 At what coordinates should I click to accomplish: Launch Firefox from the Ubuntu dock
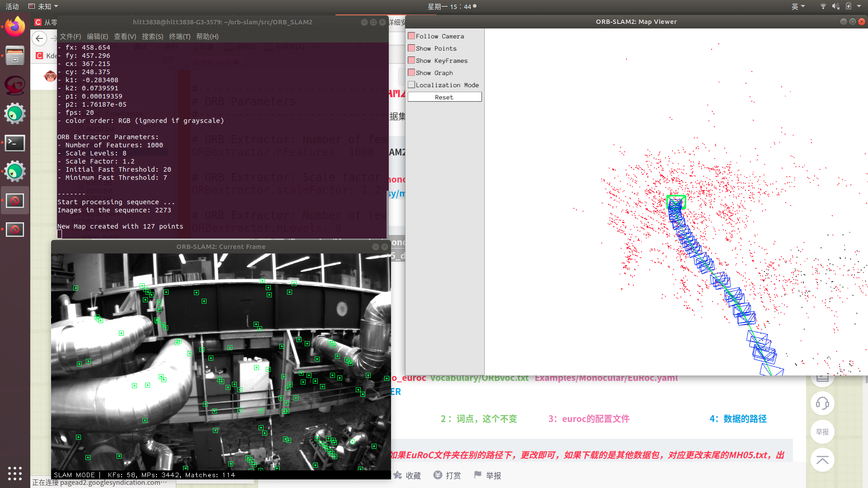click(14, 27)
